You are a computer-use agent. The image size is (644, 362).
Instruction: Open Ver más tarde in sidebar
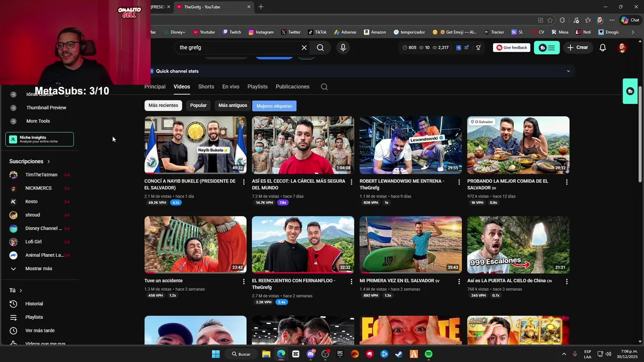(x=39, y=330)
